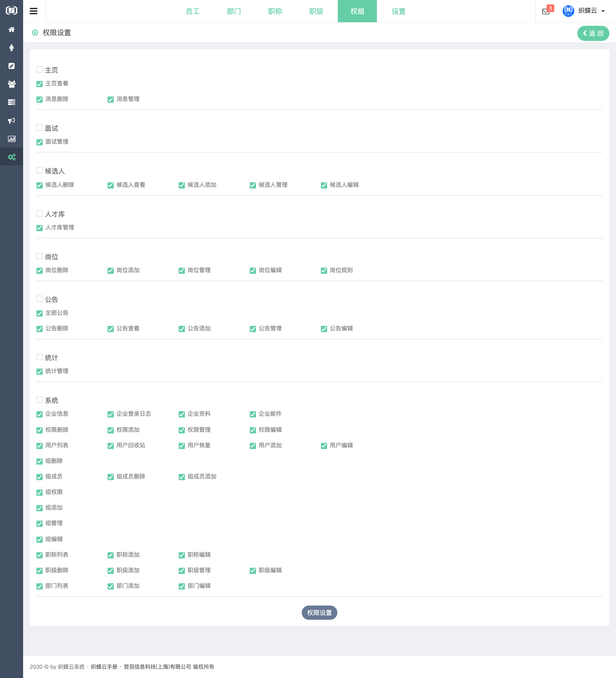Toggle the 企业登录日志 checkbox

111,414
